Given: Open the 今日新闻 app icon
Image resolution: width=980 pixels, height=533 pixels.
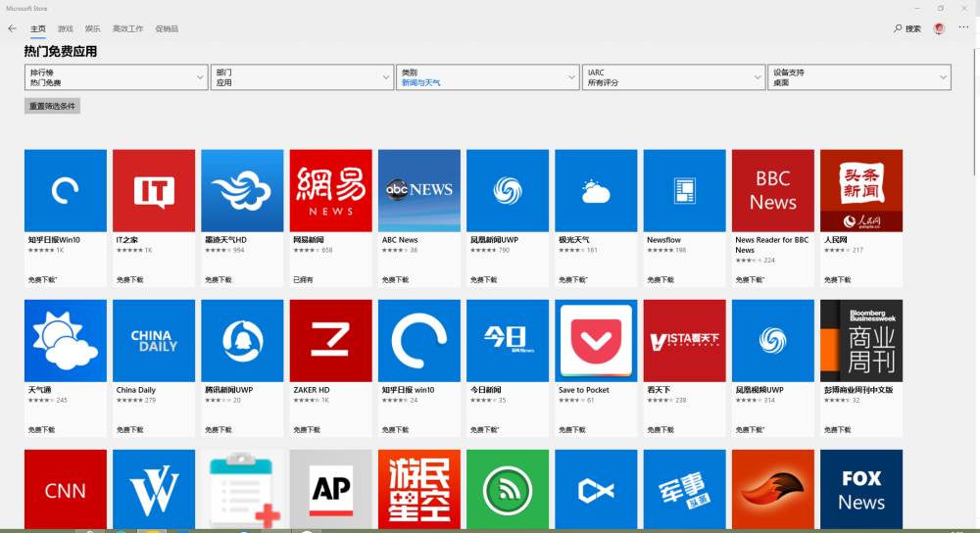Looking at the screenshot, I should pos(508,341).
